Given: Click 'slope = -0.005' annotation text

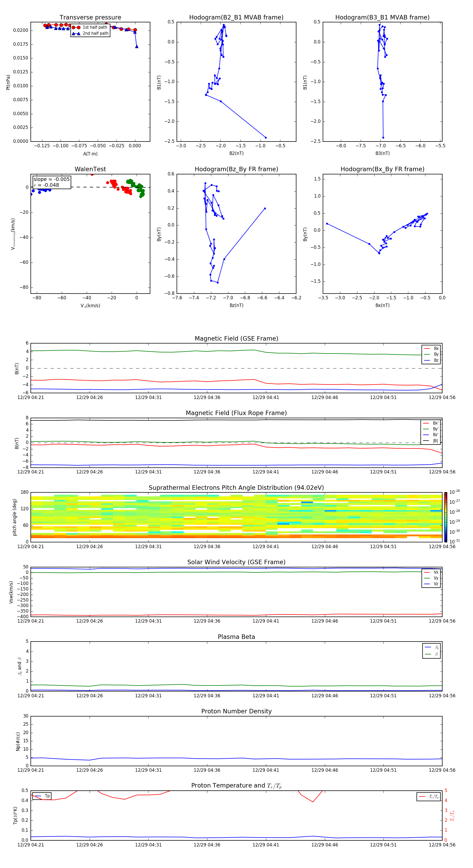Looking at the screenshot, I should click(52, 179).
